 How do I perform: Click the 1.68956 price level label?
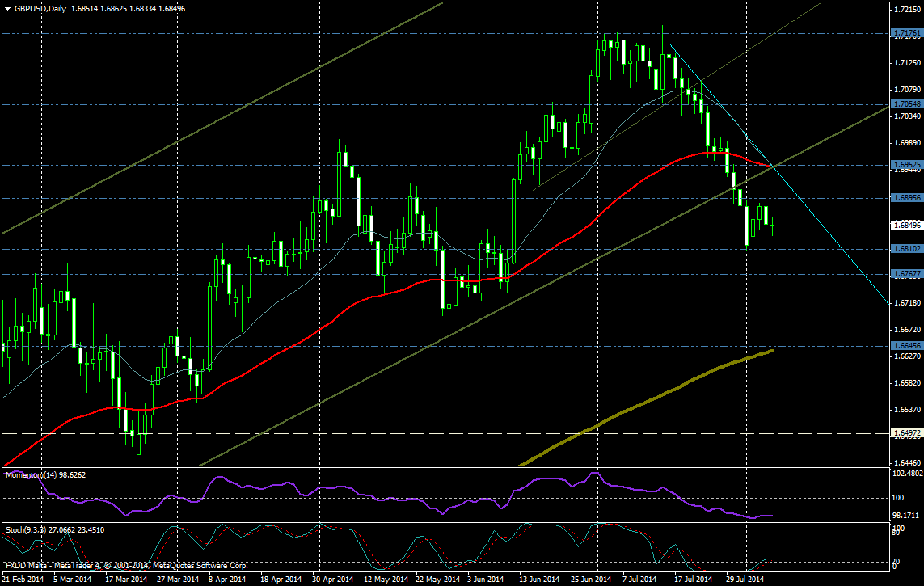click(x=907, y=198)
